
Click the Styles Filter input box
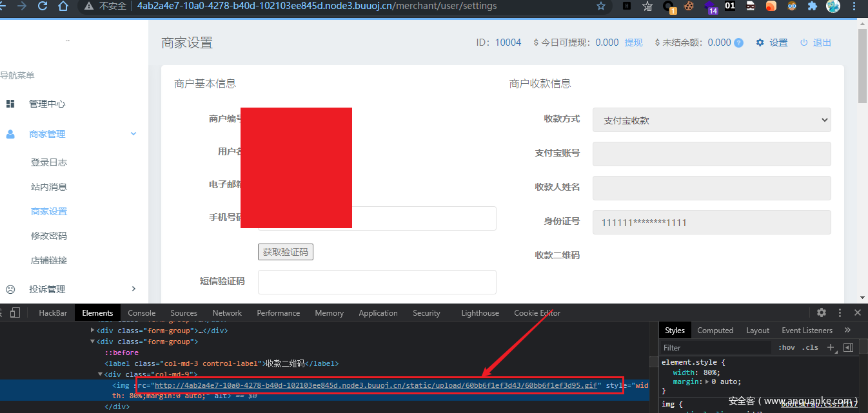point(716,347)
